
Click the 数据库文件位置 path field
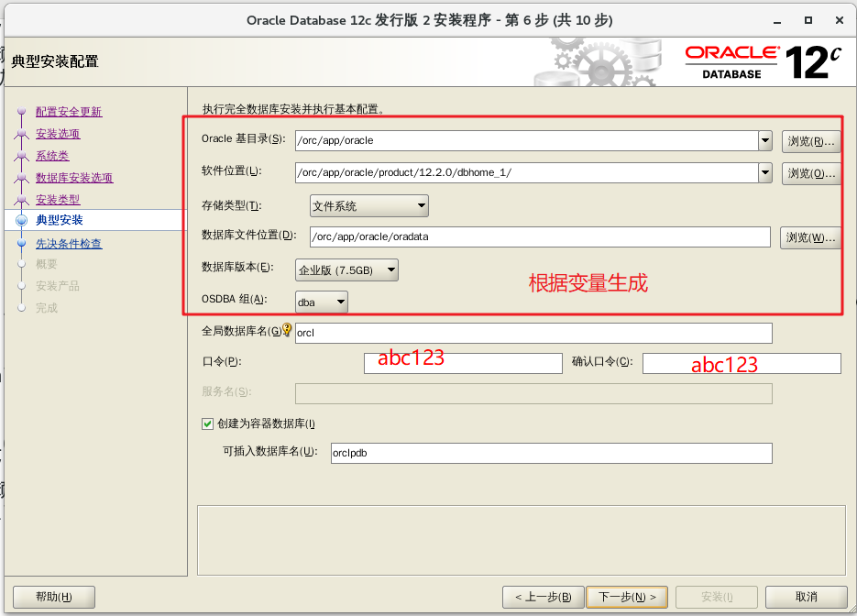[540, 236]
